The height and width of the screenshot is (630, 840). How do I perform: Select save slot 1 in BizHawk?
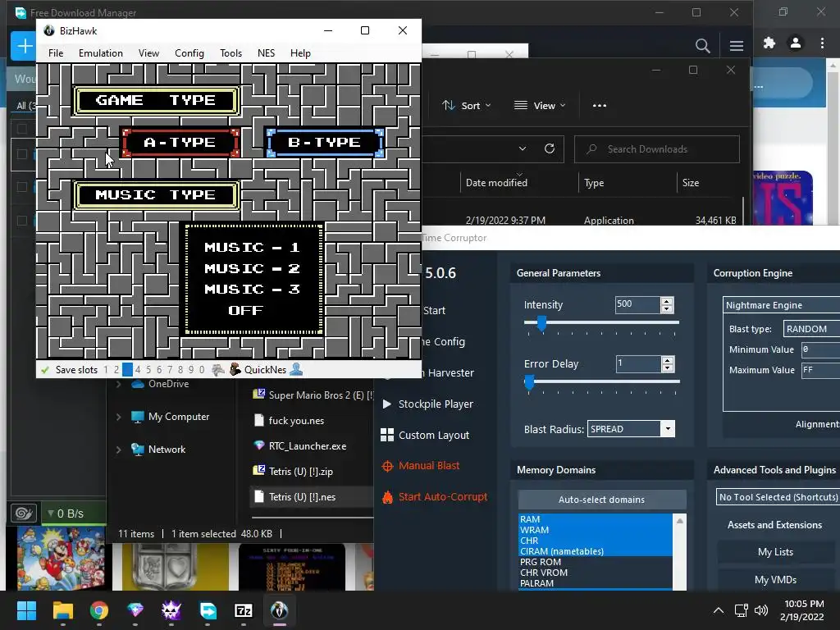(x=106, y=370)
